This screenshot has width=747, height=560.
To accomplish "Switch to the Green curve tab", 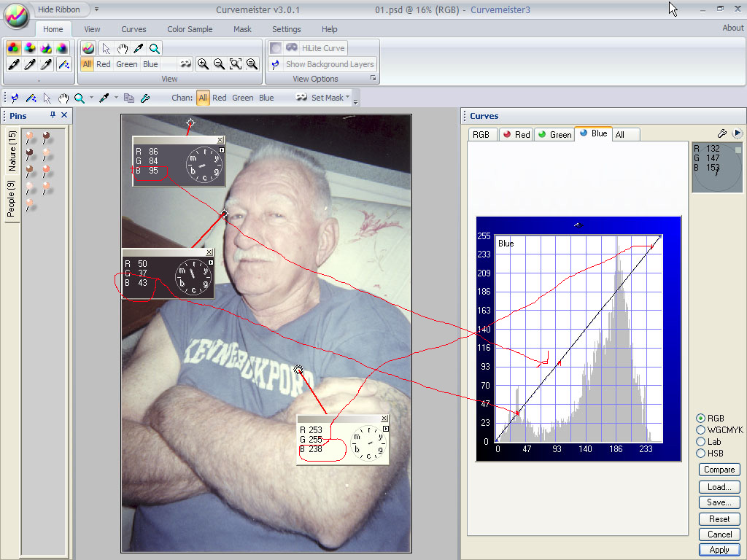I will pyautogui.click(x=554, y=134).
